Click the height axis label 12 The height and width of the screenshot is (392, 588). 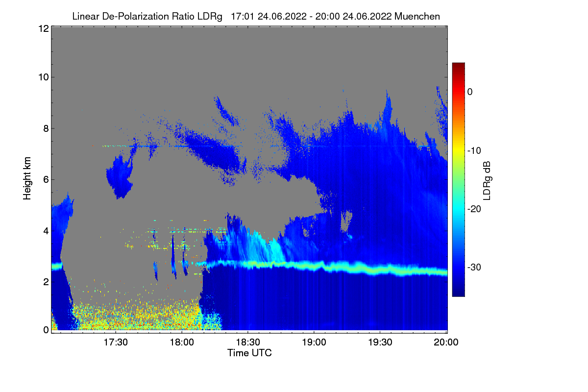43,28
